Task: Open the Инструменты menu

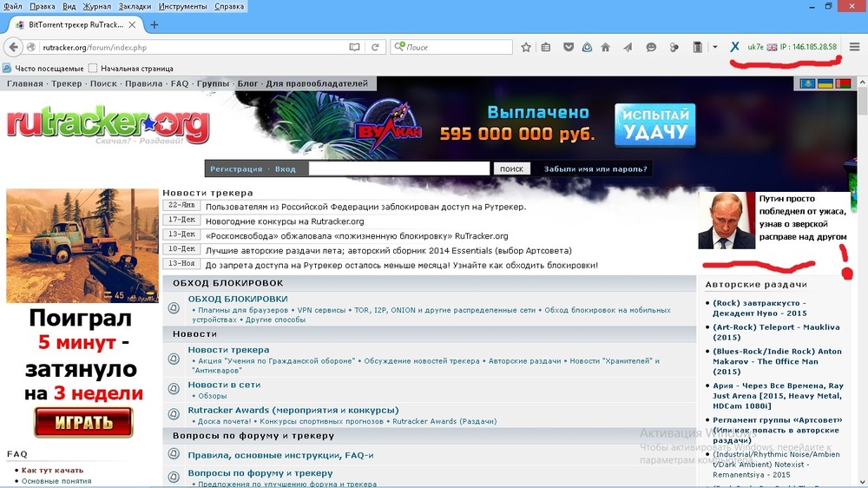Action: pos(182,6)
